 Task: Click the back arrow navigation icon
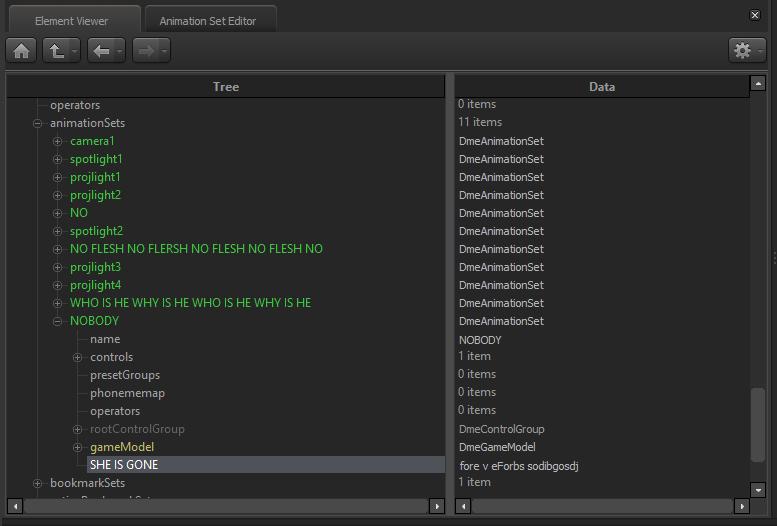tap(100, 50)
